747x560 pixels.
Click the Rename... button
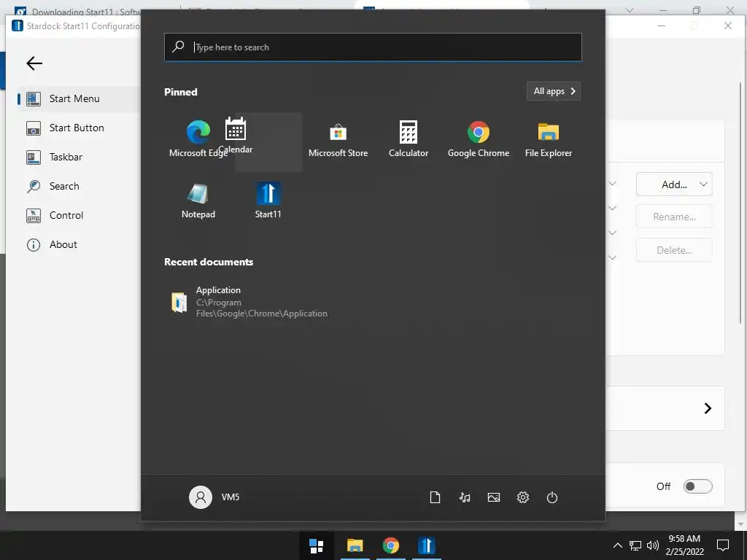coord(674,217)
